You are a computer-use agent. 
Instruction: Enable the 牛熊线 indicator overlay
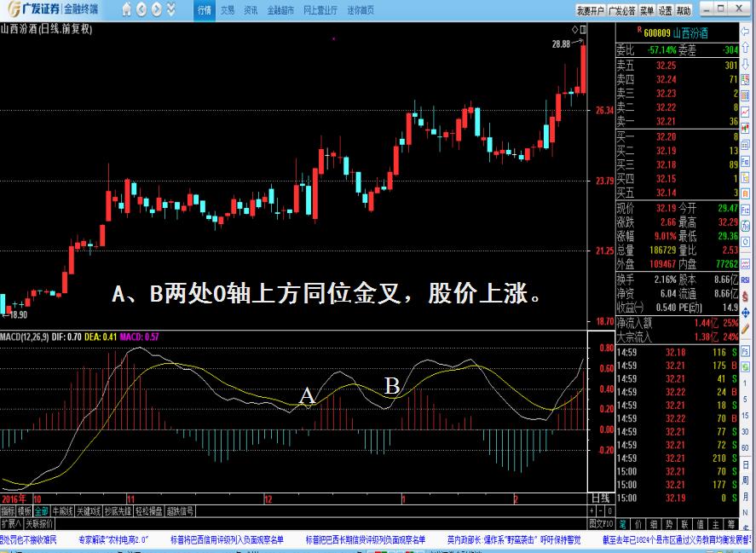(x=63, y=513)
